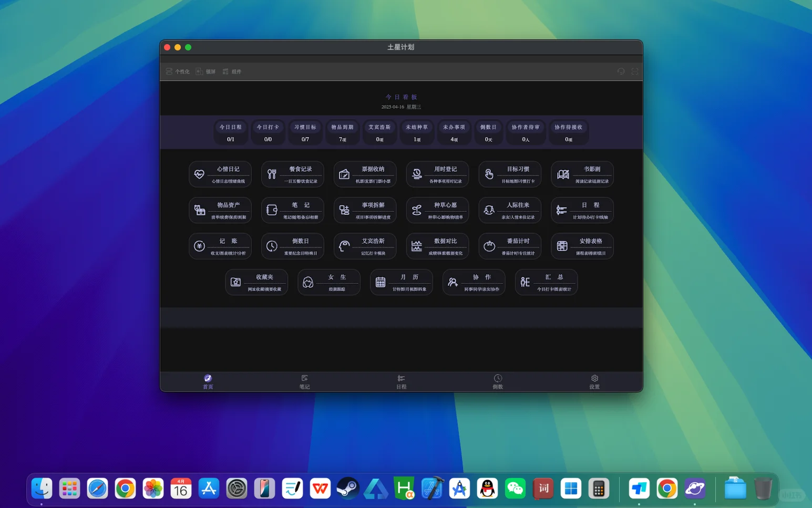Viewport: 812px width, 508px height.
Task: Switch to 设置 settings bottom tab
Action: coord(594,382)
